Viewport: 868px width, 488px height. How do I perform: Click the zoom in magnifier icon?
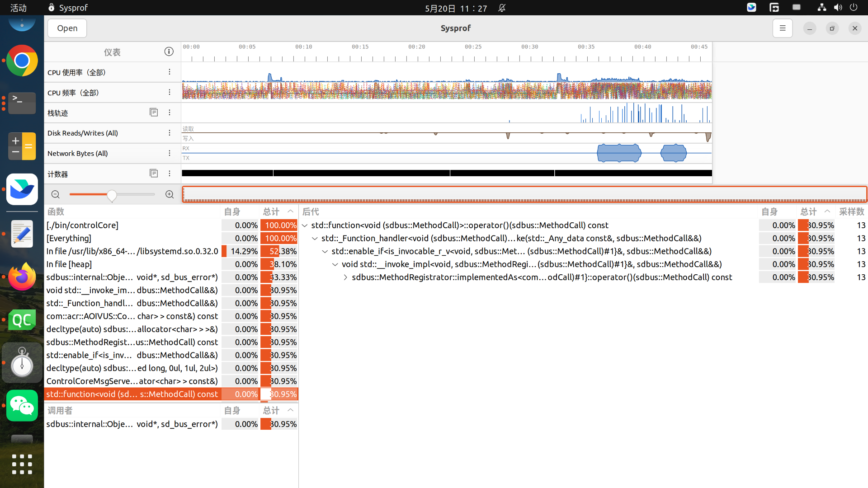[170, 194]
